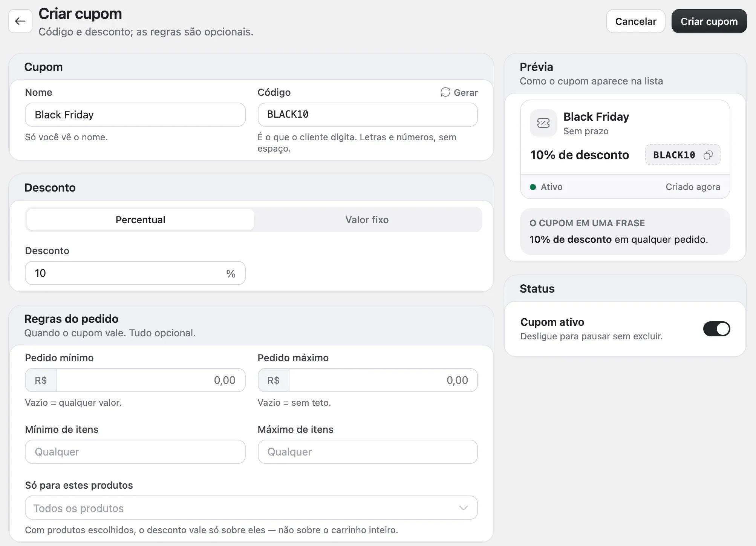This screenshot has width=756, height=546.
Task: Click the Criar cupom button
Action: pos(709,21)
